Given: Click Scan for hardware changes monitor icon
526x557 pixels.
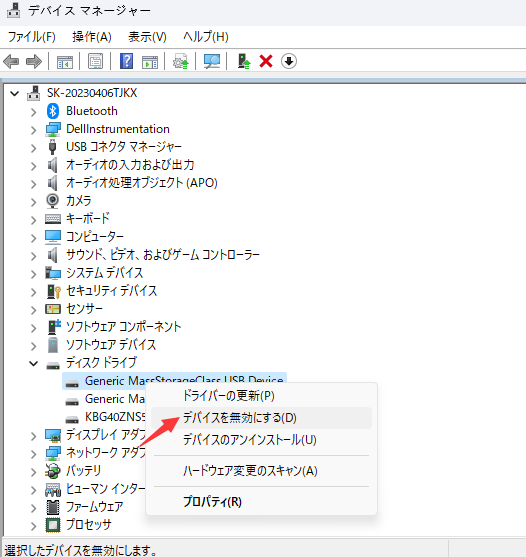Looking at the screenshot, I should 212,61.
